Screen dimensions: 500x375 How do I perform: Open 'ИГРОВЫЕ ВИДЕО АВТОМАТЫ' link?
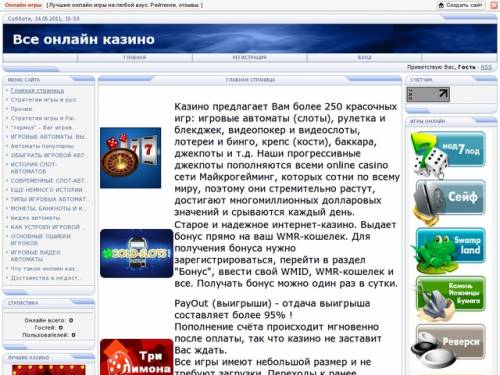36,256
